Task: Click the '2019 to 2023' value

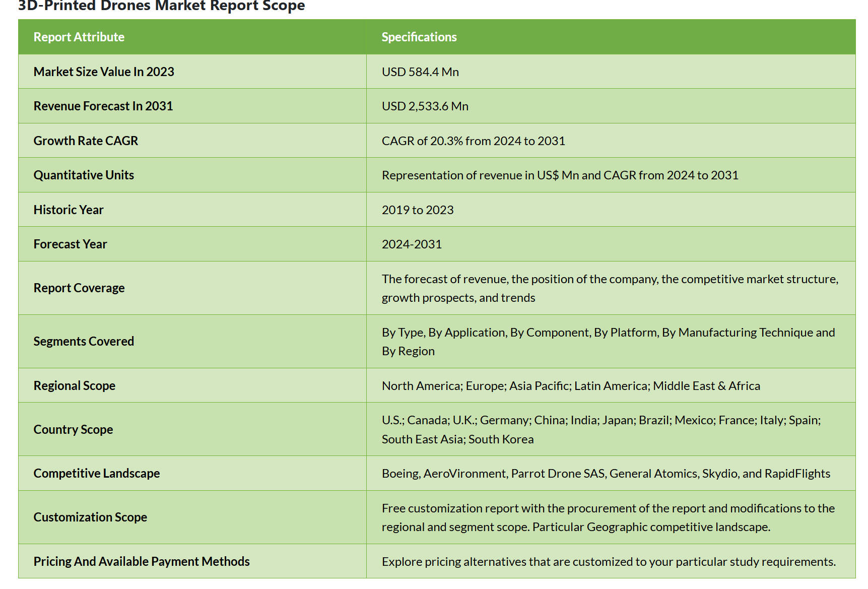Action: click(x=417, y=210)
